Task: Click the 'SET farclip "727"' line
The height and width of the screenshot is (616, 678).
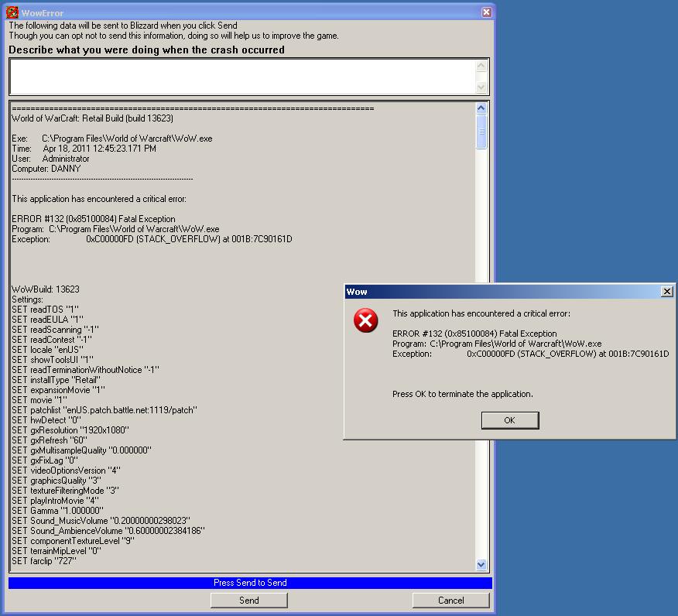Action: (44, 560)
